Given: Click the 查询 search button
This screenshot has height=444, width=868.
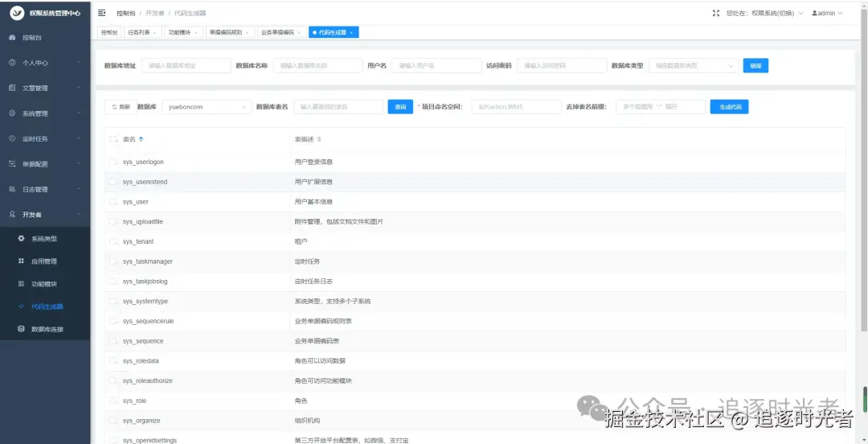Looking at the screenshot, I should [x=400, y=107].
